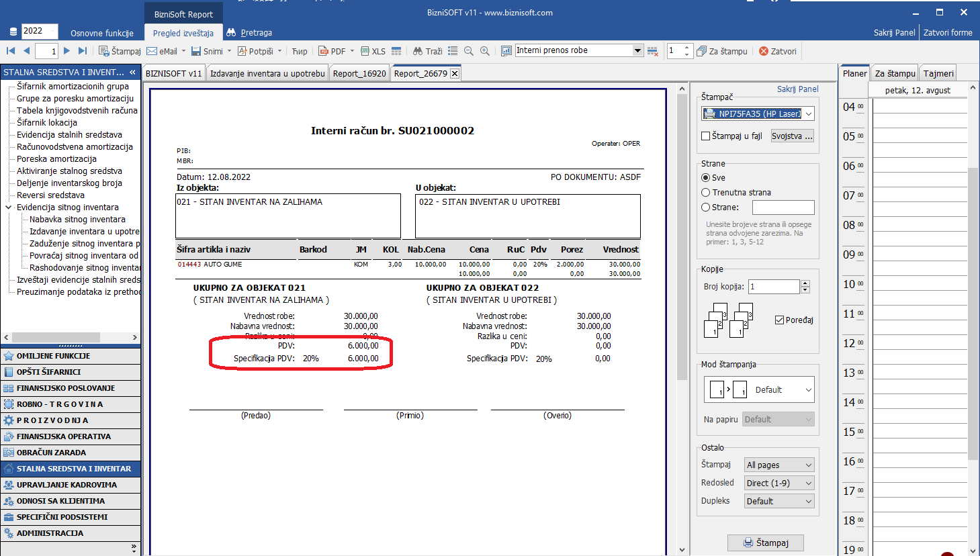
Task: Select the Trenutna strana radio option
Action: pos(706,193)
